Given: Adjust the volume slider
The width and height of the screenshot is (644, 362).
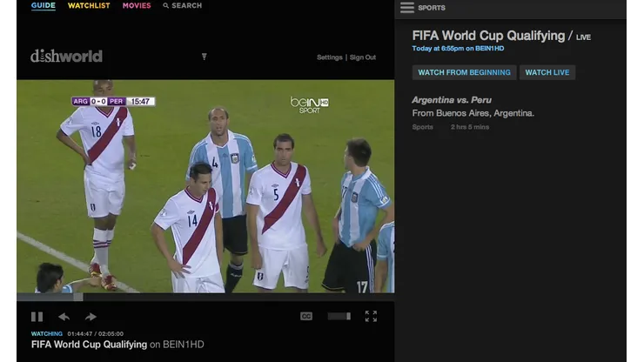Looking at the screenshot, I should point(339,316).
